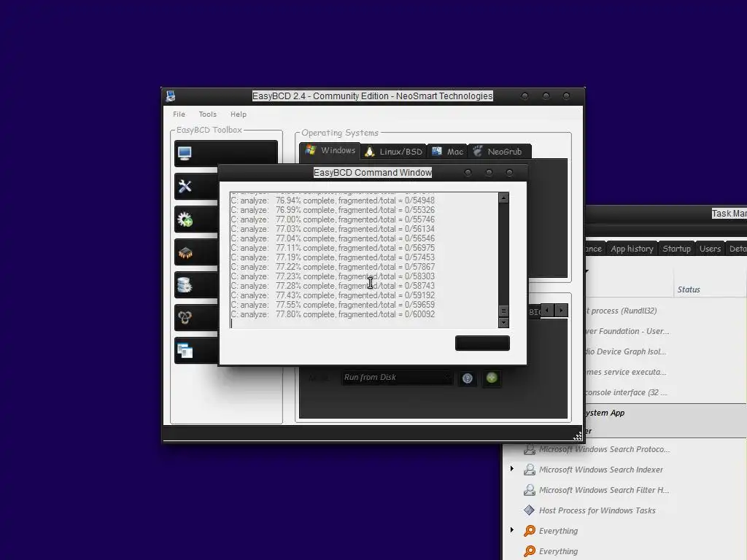
Task: Click the Microsoft Windows Search Filter Host icon
Action: (530, 490)
